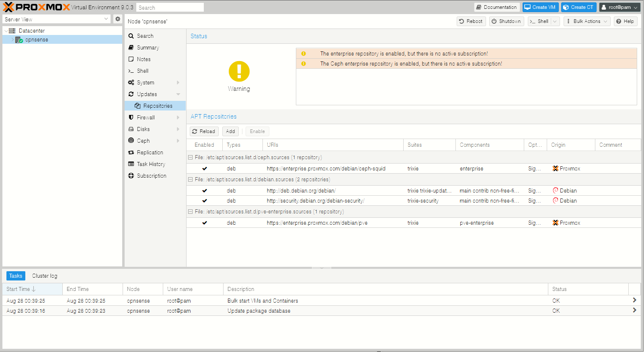Reload the APT repositories list
The image size is (644, 352).
click(x=204, y=131)
